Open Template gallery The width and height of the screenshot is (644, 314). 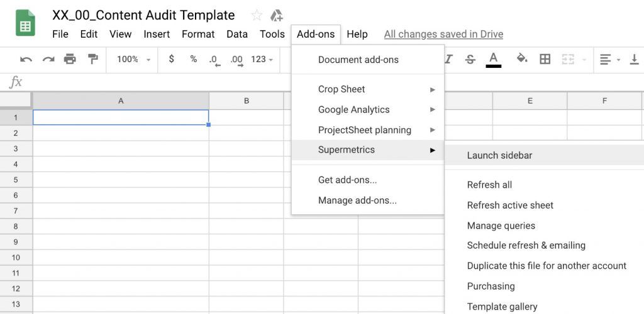point(545,306)
